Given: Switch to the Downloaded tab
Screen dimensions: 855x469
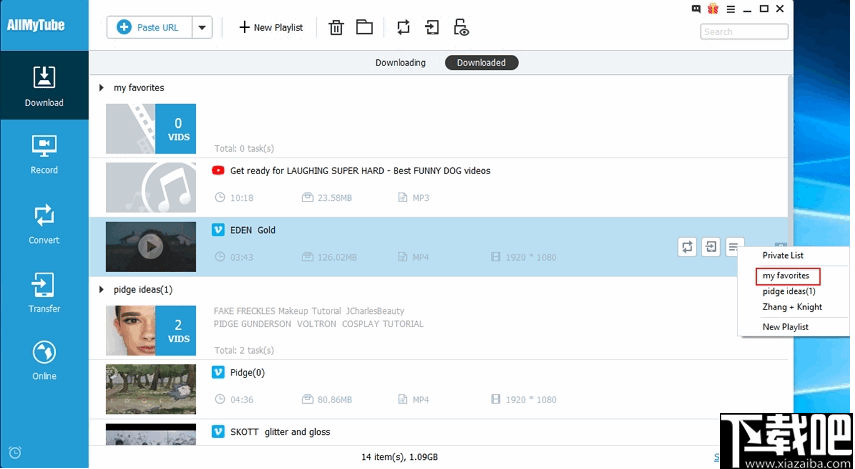Looking at the screenshot, I should 481,63.
